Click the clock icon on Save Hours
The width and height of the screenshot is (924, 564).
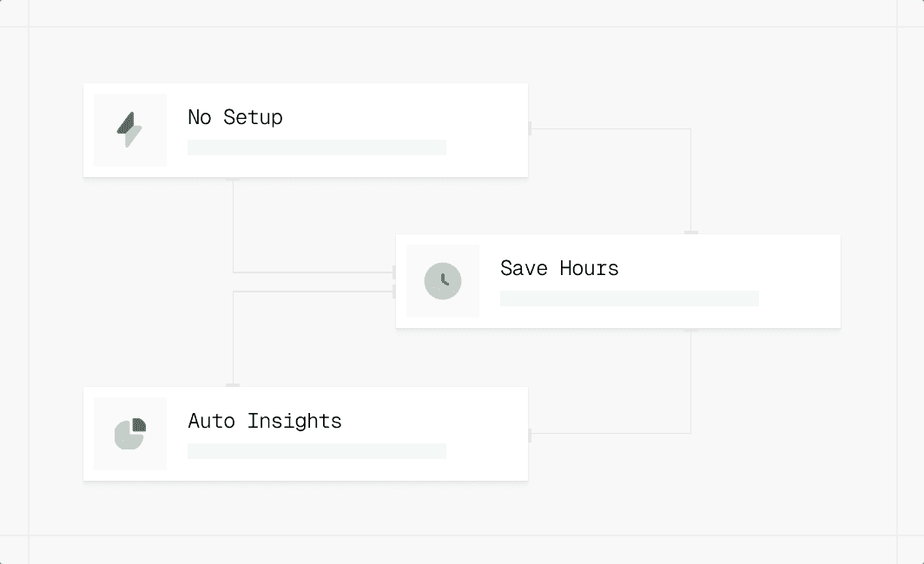click(443, 281)
